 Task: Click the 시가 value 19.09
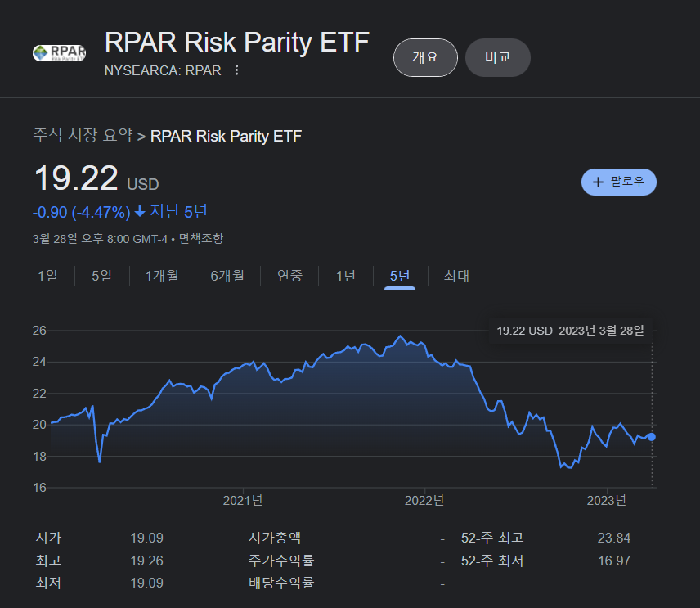pyautogui.click(x=147, y=538)
